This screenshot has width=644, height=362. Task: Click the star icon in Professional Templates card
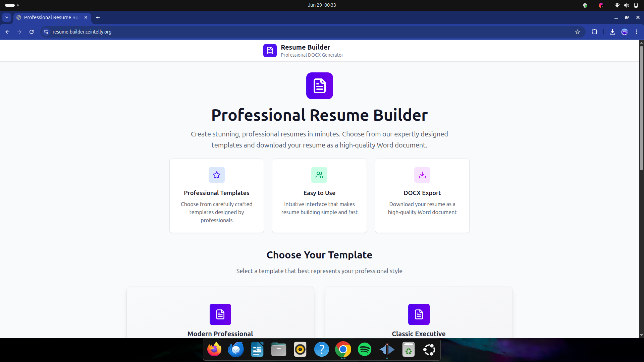[216, 175]
